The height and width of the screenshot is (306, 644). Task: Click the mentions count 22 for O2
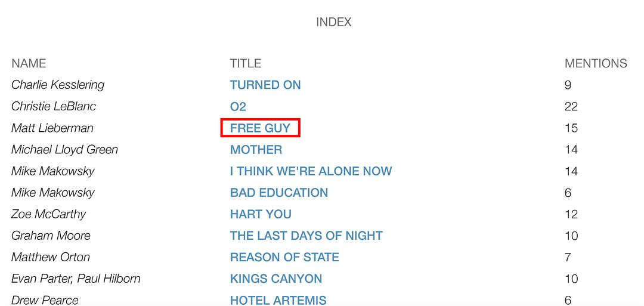click(571, 106)
